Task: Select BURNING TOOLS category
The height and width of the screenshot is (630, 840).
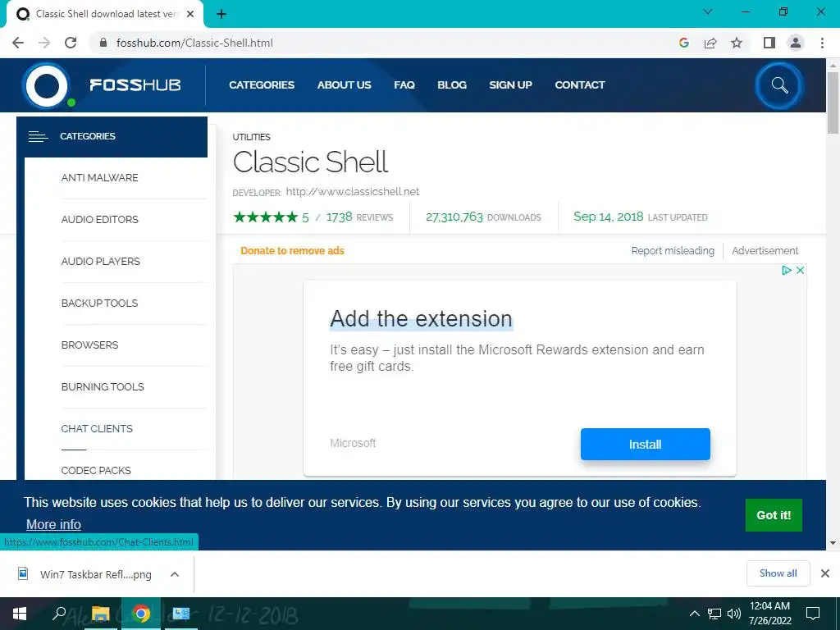Action: 103,387
